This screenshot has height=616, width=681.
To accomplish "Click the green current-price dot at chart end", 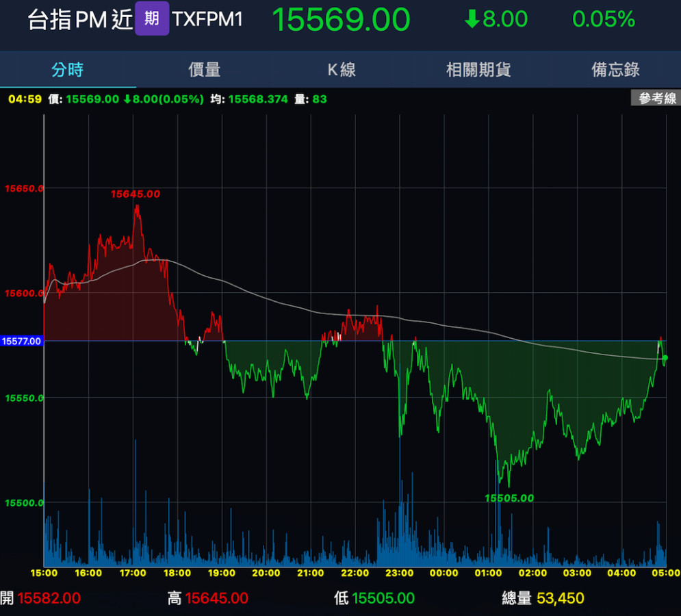I will (x=665, y=358).
